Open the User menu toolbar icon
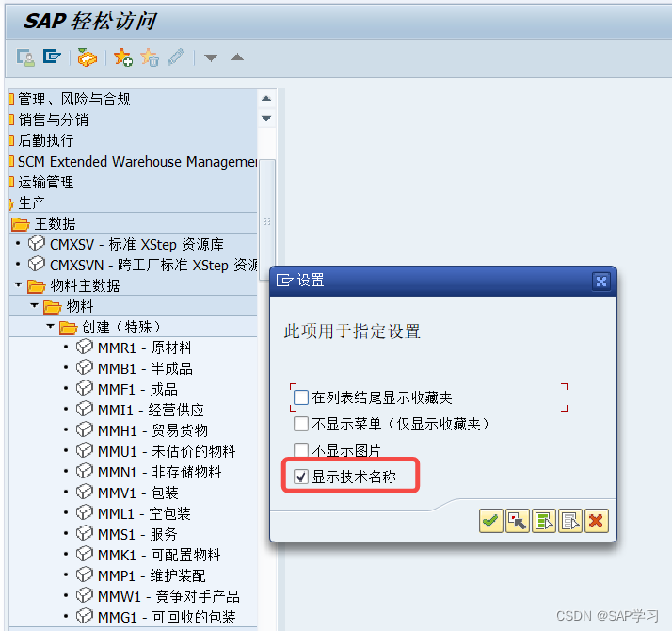This screenshot has height=631, width=672. (25, 57)
